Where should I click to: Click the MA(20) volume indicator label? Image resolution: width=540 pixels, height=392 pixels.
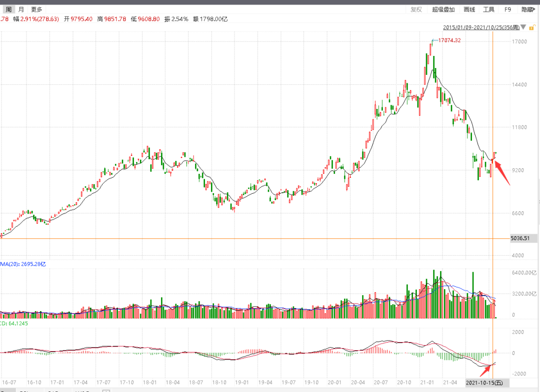click(23, 264)
